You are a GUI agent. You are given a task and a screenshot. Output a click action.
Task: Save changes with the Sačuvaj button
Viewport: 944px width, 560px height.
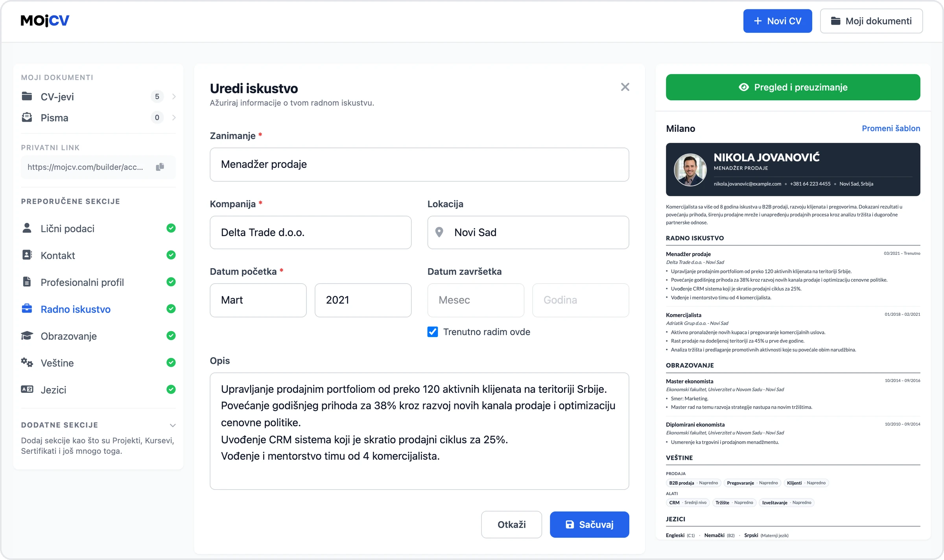click(589, 524)
